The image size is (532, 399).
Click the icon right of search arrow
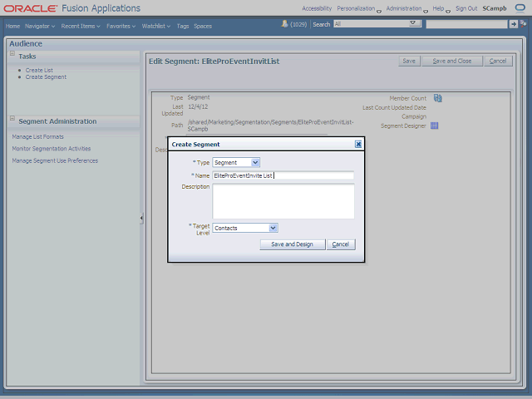tap(524, 24)
